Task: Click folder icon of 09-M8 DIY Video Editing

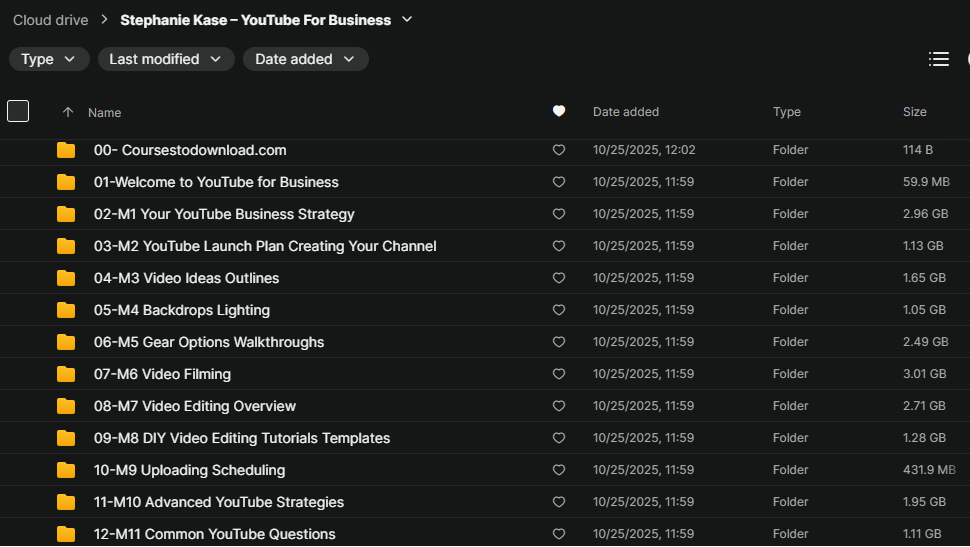Action: click(x=66, y=438)
